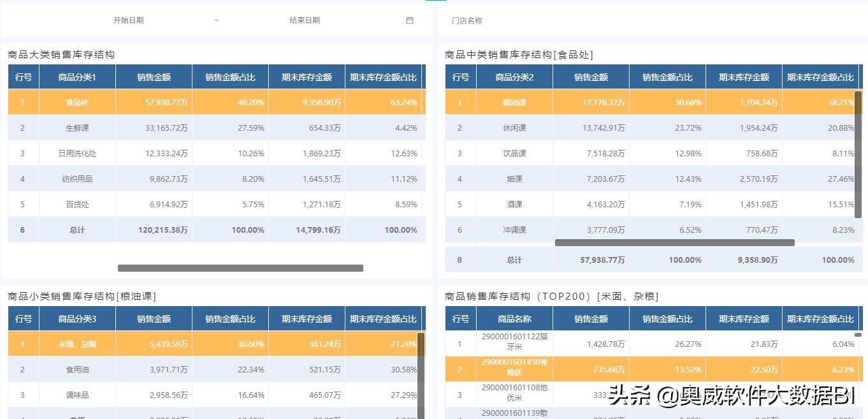Click the 商品名称 column header
This screenshot has height=419, width=868.
pos(514,318)
